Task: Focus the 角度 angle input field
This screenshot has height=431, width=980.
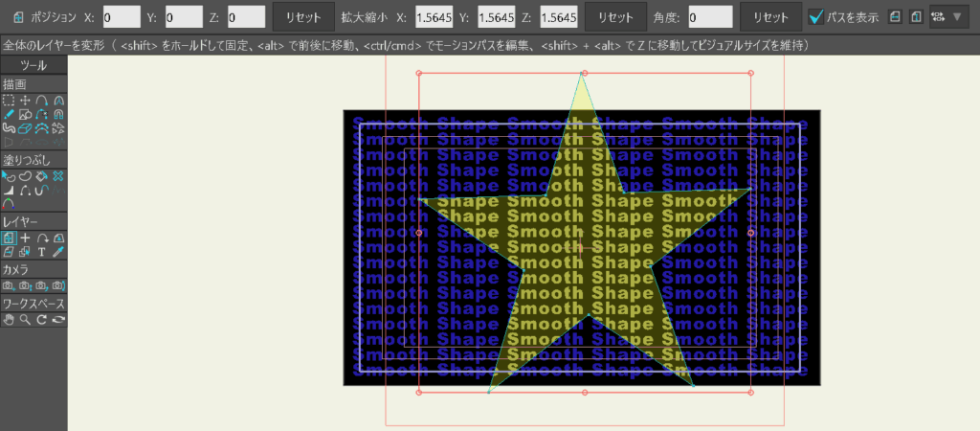Action: point(710,16)
